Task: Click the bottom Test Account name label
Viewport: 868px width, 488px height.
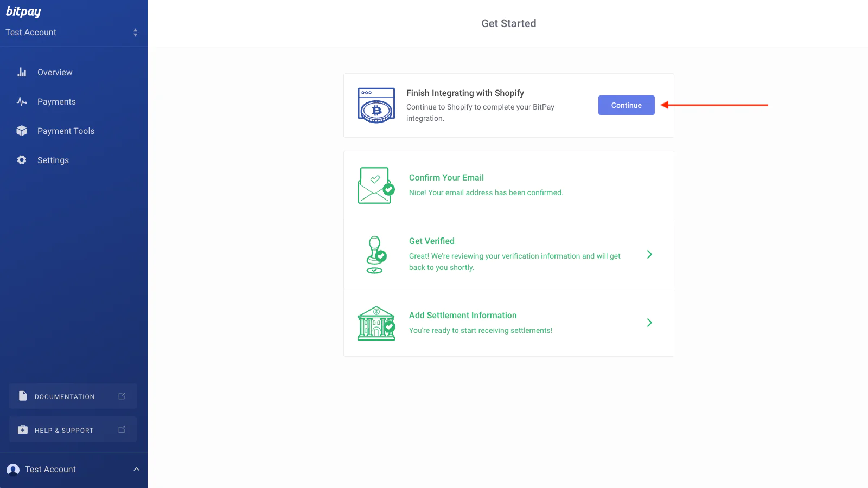Action: 50,470
